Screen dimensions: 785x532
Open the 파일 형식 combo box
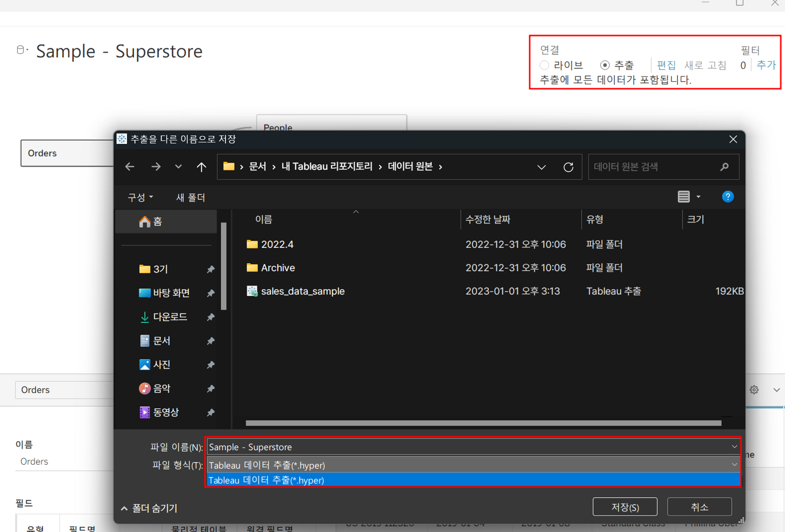click(x=473, y=465)
